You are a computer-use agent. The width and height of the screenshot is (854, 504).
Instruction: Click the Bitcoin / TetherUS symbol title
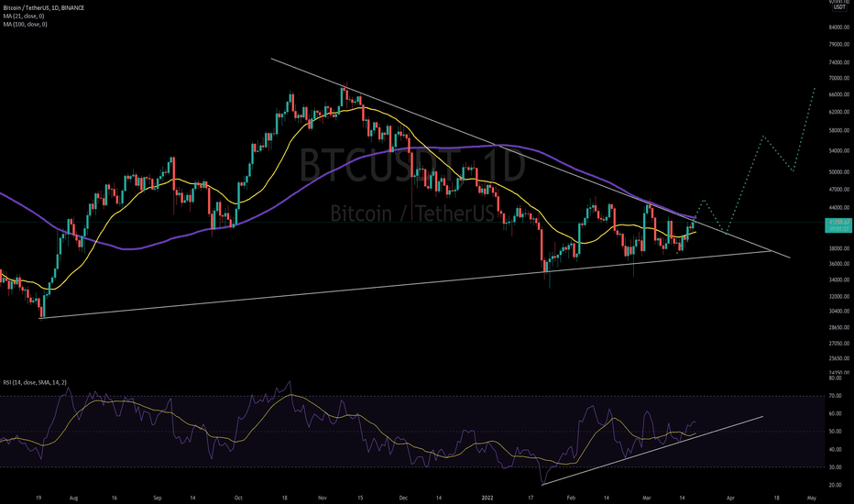click(42, 8)
